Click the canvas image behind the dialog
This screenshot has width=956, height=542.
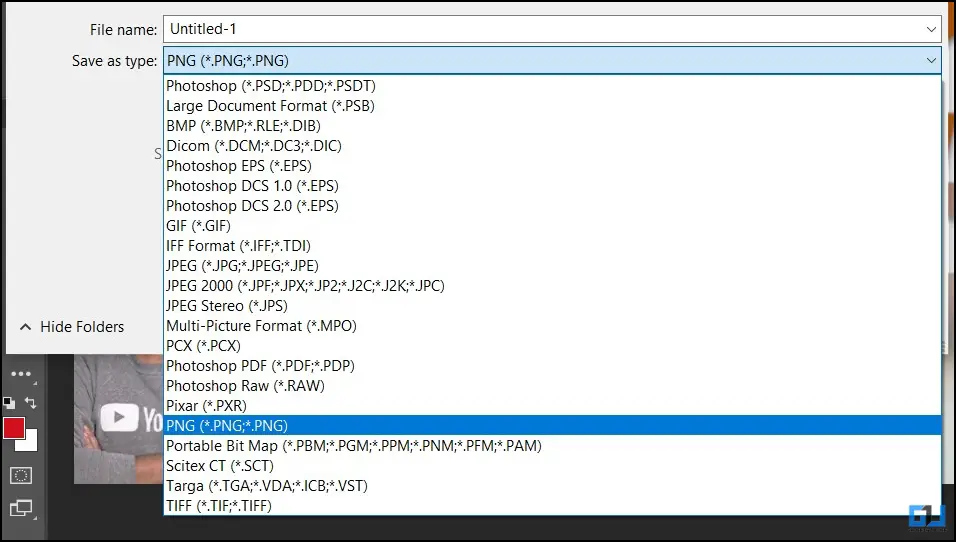[x=118, y=419]
